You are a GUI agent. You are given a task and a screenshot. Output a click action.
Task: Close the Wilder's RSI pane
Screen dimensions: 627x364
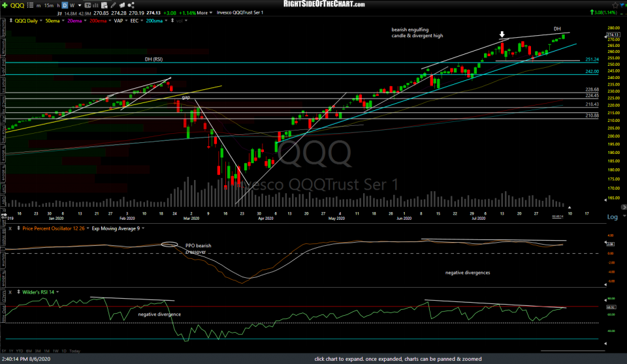click(x=10, y=292)
